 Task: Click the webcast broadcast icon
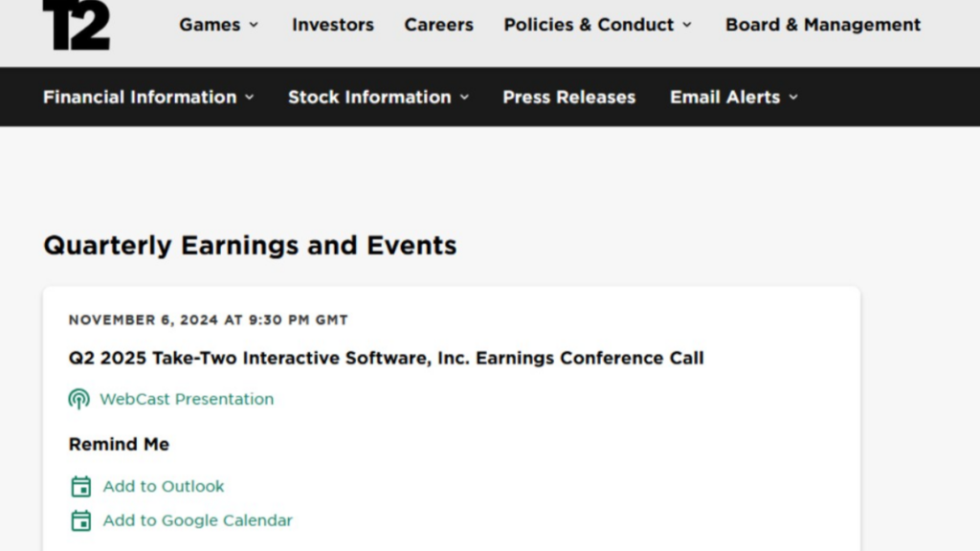(x=79, y=399)
